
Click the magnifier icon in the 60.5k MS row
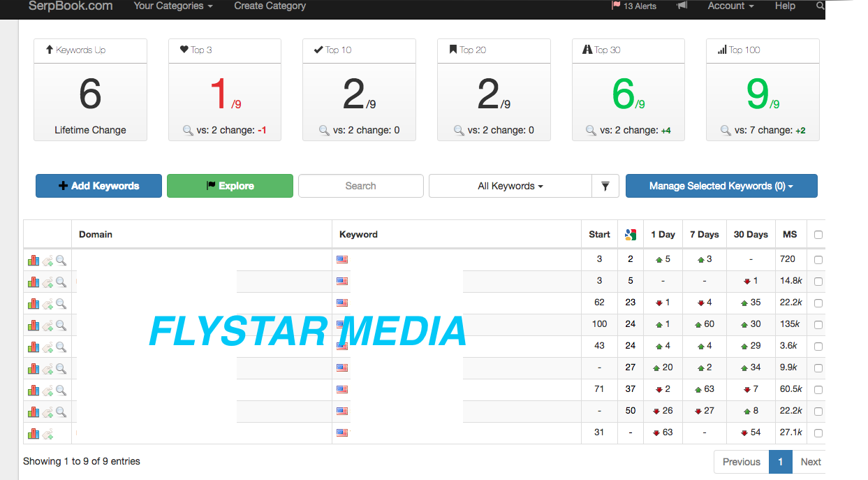[61, 391]
